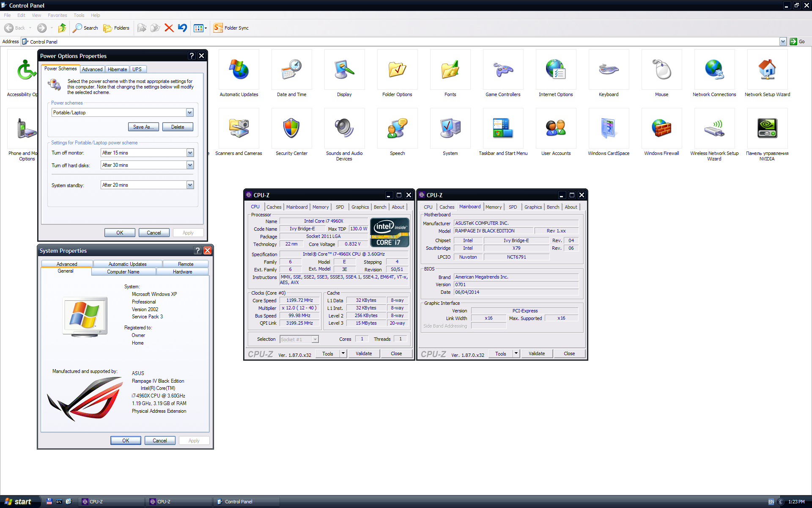
Task: Expand the Turn off monitor dropdown
Action: (190, 153)
